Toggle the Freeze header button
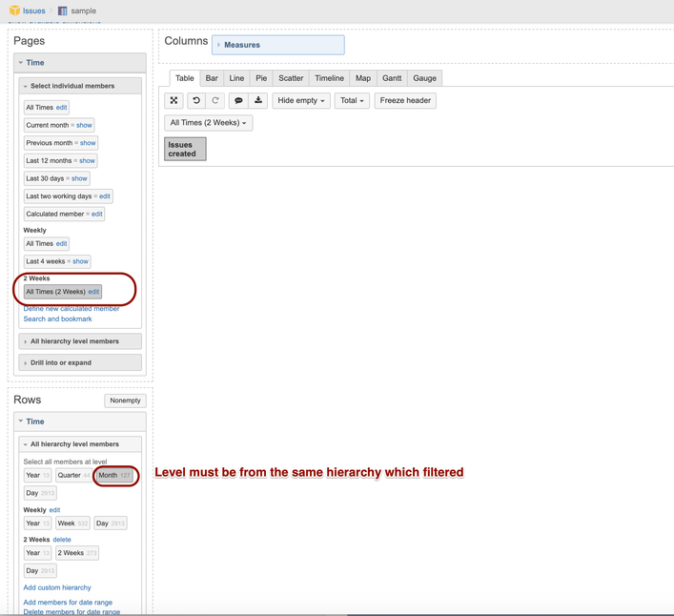This screenshot has height=616, width=674. [x=405, y=100]
